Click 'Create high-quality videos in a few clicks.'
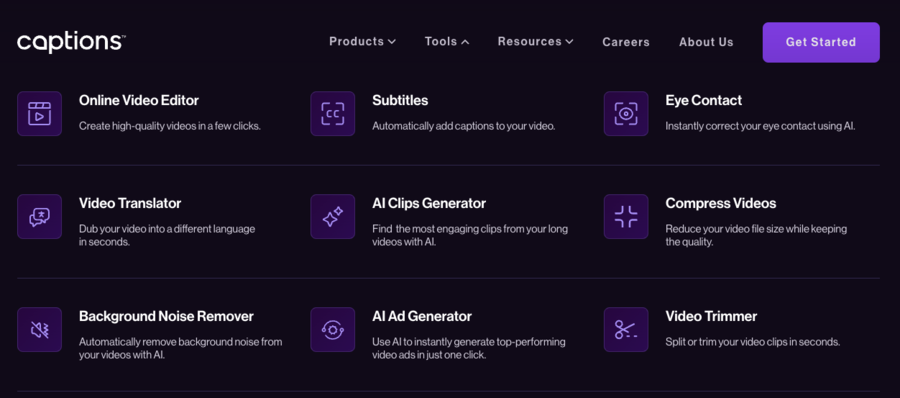 170,126
